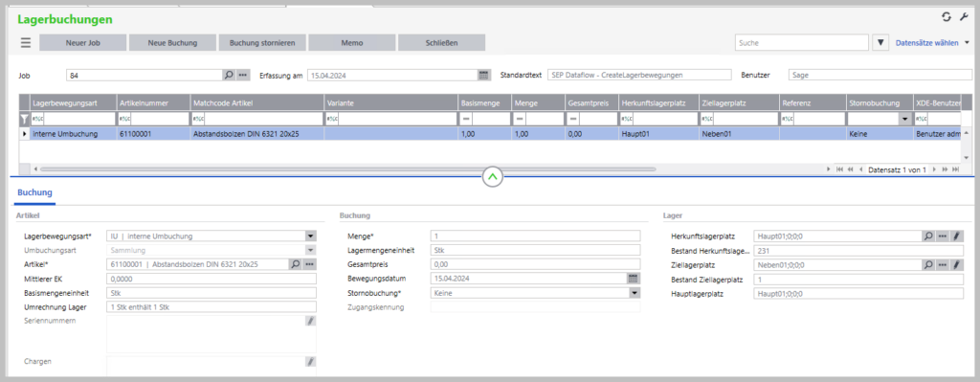Screen dimensions: 980x382
Task: Go to first record in table pager
Action: coord(839,169)
